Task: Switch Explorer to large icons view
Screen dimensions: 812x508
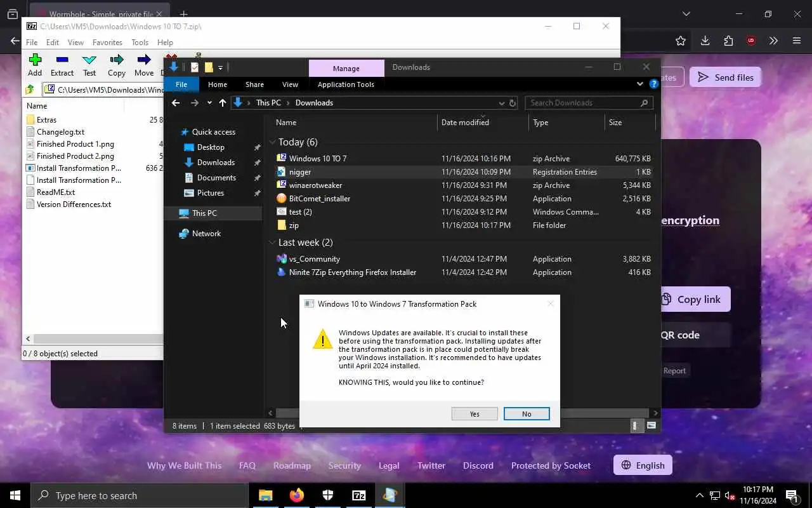Action: point(651,426)
